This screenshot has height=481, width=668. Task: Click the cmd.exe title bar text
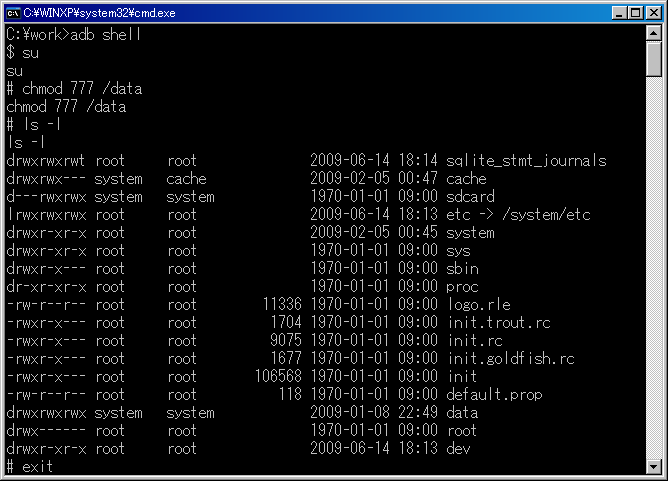pos(99,13)
